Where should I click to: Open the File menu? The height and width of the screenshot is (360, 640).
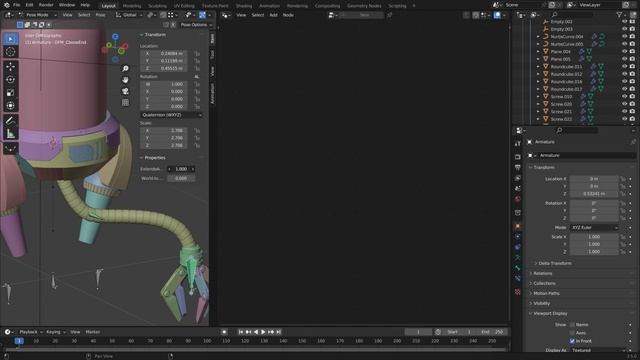pos(16,5)
